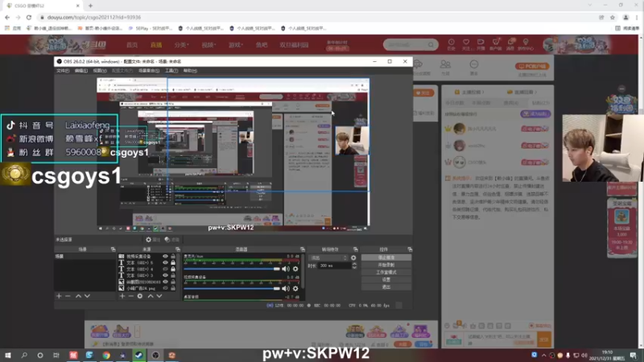Open OBS Tools menu

pos(171,71)
